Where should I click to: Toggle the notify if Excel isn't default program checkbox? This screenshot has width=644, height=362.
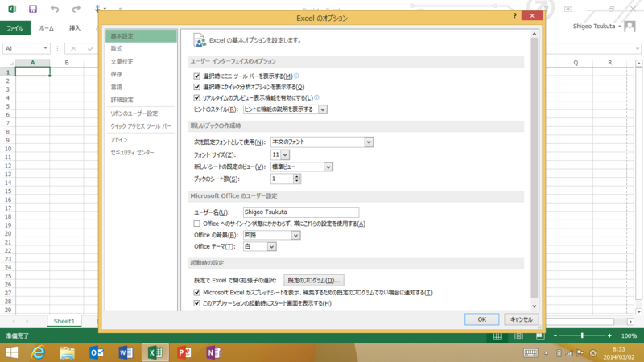[196, 293]
